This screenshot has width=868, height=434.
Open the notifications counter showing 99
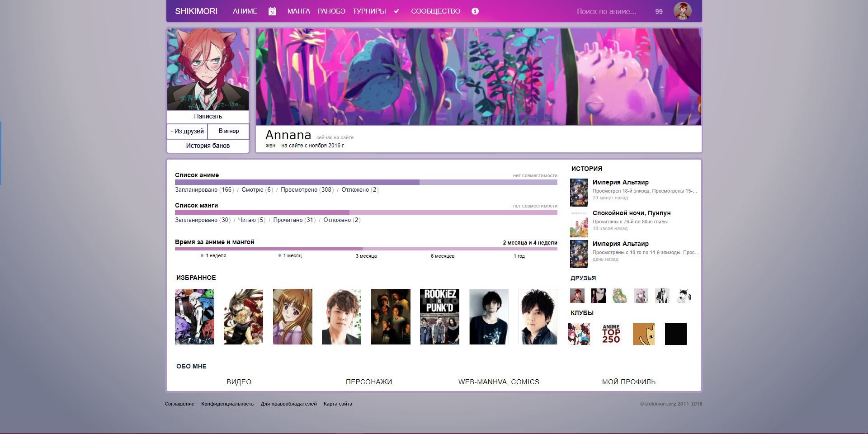[659, 12]
